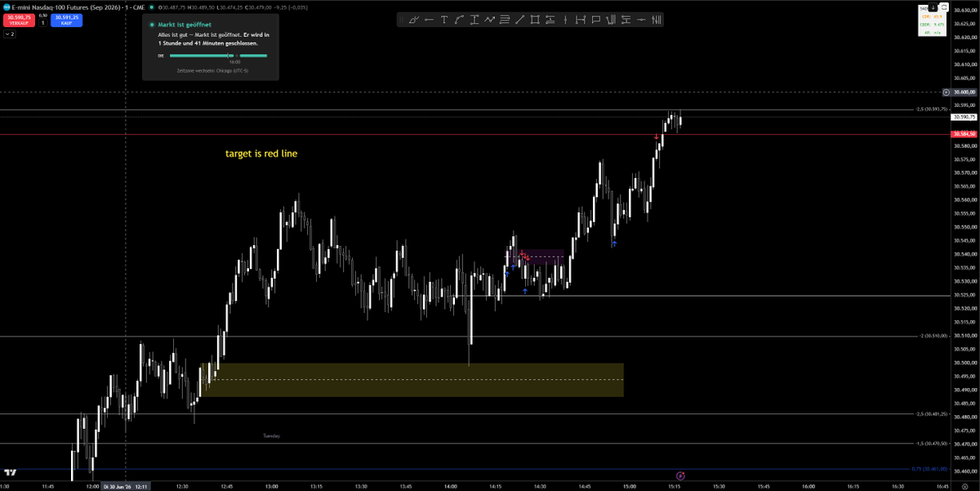Select the horizontal ray tool with left arrow

(429, 20)
